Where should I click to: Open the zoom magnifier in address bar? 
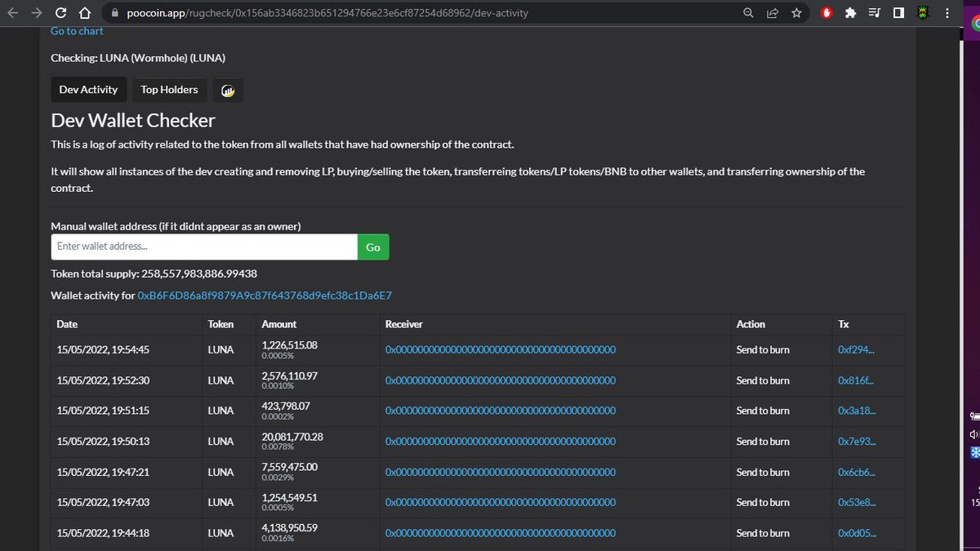(749, 13)
